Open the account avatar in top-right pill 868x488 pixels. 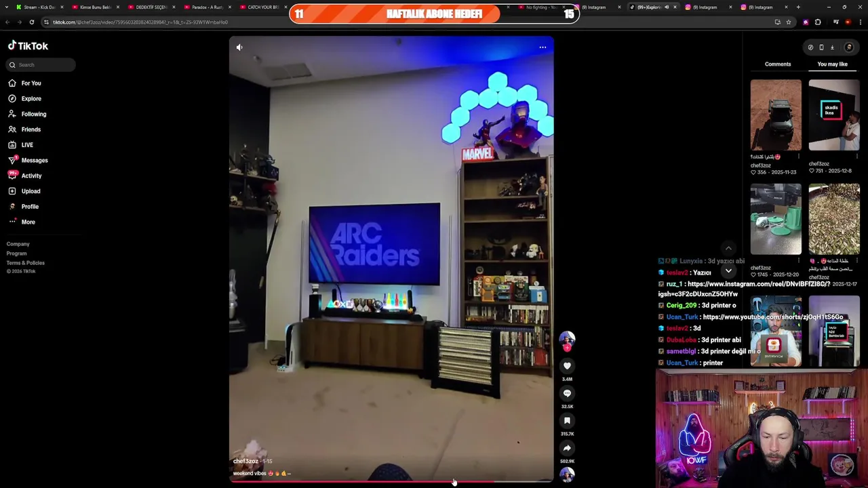click(848, 47)
